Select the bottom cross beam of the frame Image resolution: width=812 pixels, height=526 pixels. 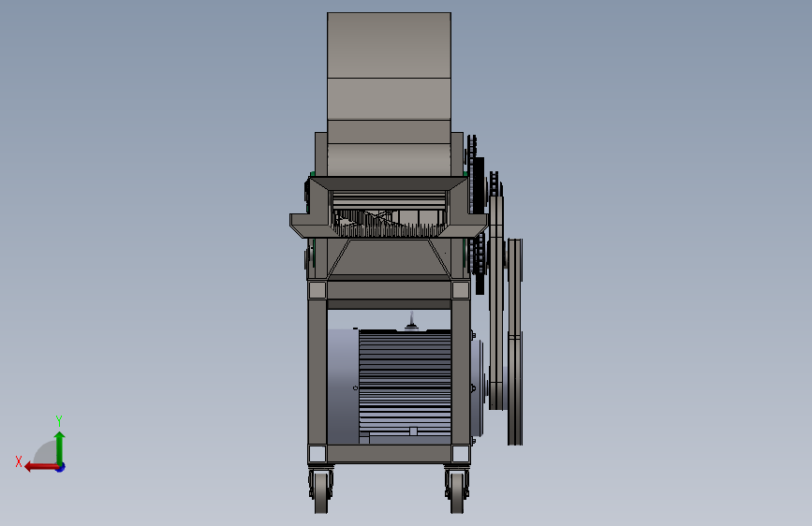coord(389,454)
